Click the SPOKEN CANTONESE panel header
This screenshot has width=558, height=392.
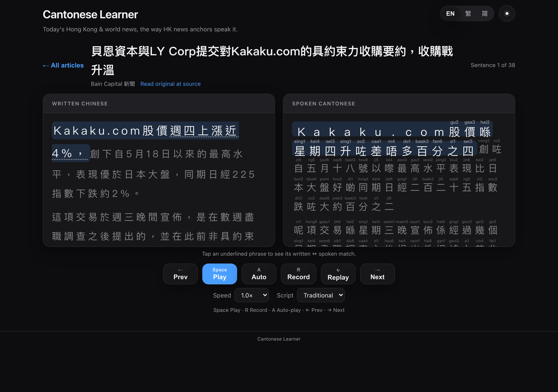(323, 104)
